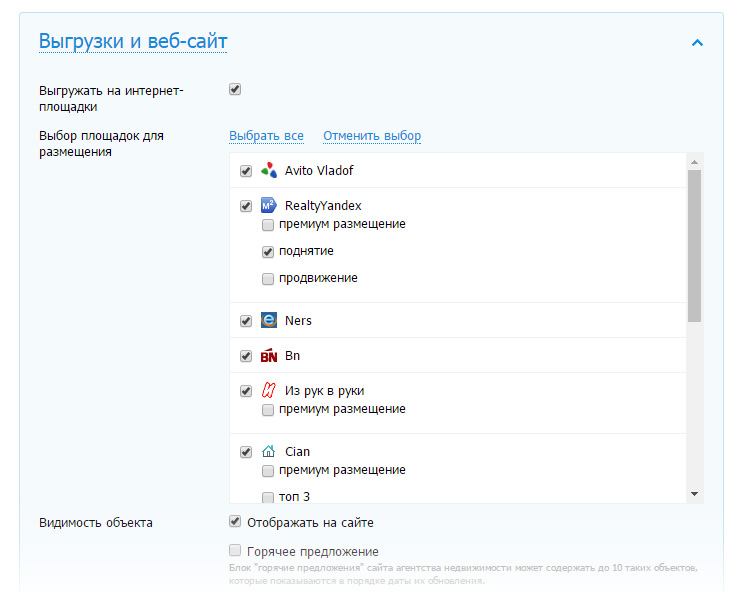Click the Выгрузки и веб-сайт heading link

[x=133, y=41]
